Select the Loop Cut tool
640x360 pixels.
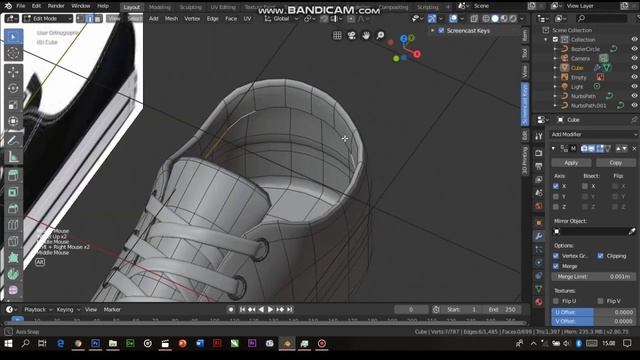pyautogui.click(x=13, y=225)
